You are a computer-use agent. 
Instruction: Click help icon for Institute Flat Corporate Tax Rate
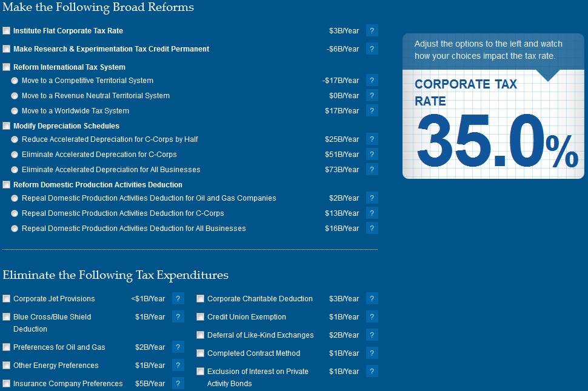[x=372, y=31]
